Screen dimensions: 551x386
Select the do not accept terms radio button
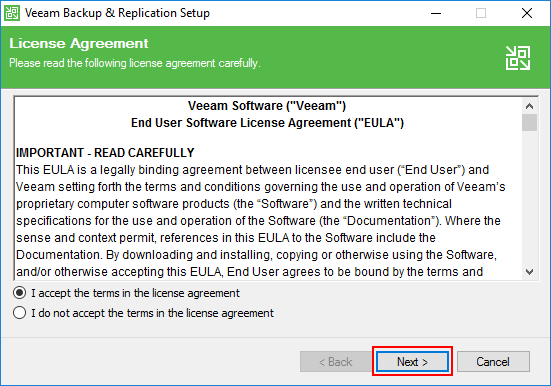click(x=19, y=313)
